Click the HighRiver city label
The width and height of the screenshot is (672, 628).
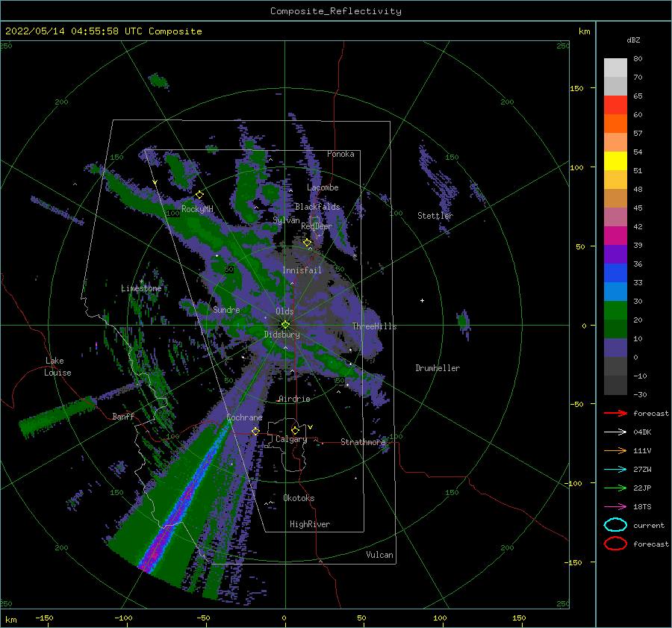click(310, 524)
